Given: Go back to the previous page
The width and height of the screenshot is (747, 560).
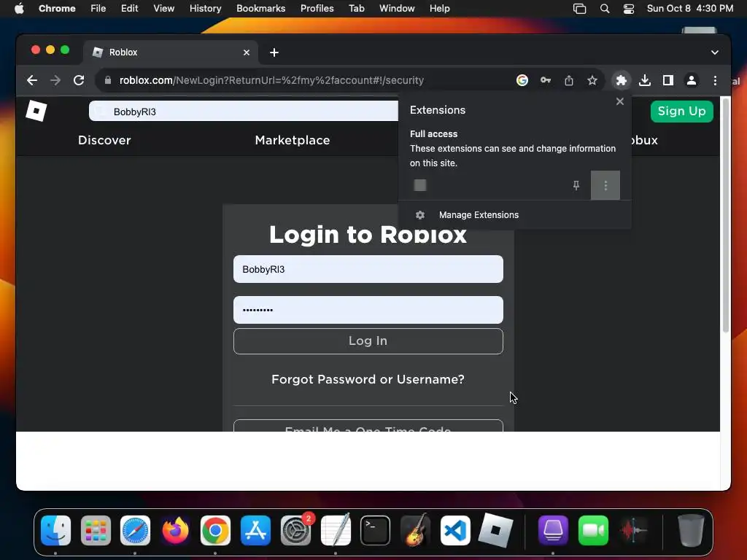Looking at the screenshot, I should (32, 80).
